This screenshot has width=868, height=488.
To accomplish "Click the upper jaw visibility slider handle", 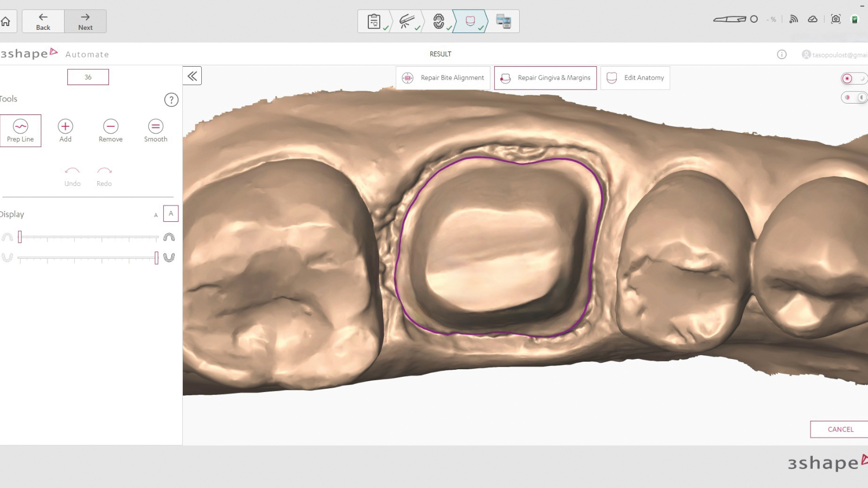I will [x=20, y=237].
